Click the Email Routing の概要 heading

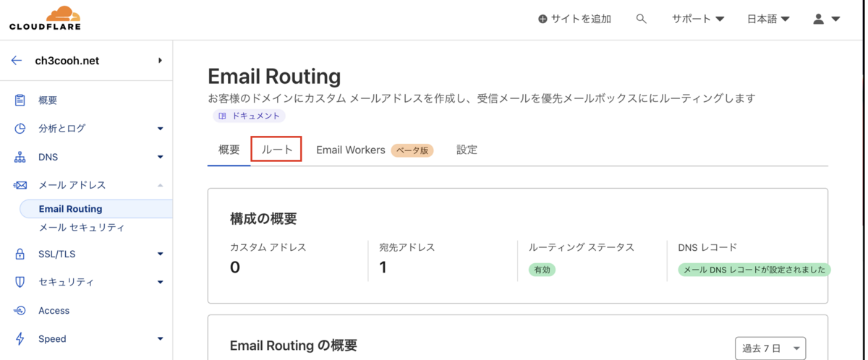tap(294, 346)
